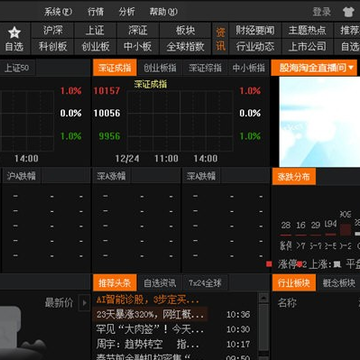Switch to the 行业板块 tab

294,283
